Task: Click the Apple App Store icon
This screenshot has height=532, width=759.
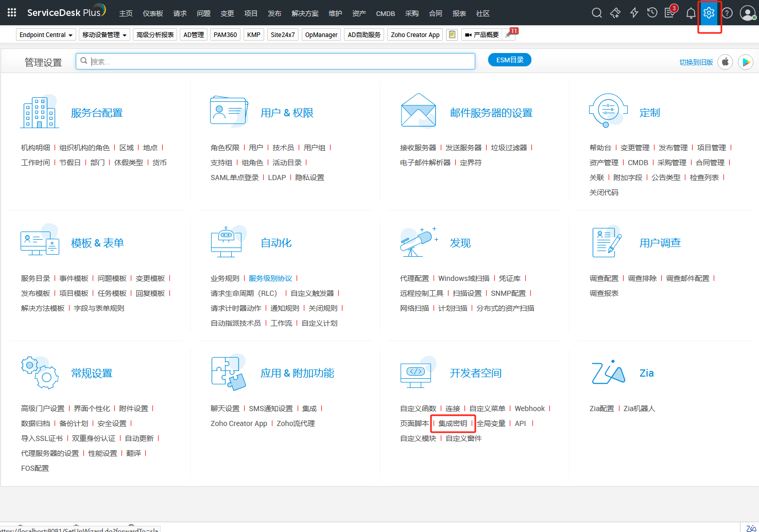Action: tap(725, 62)
